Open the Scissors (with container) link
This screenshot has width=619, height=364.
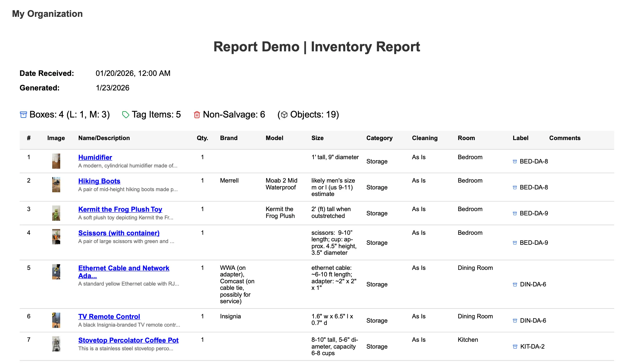[x=119, y=233]
